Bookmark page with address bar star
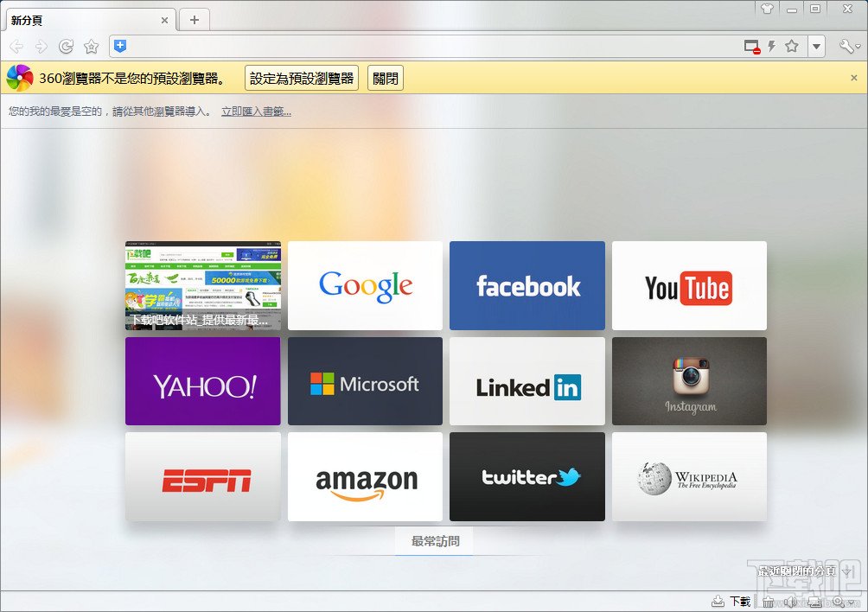 click(x=792, y=46)
